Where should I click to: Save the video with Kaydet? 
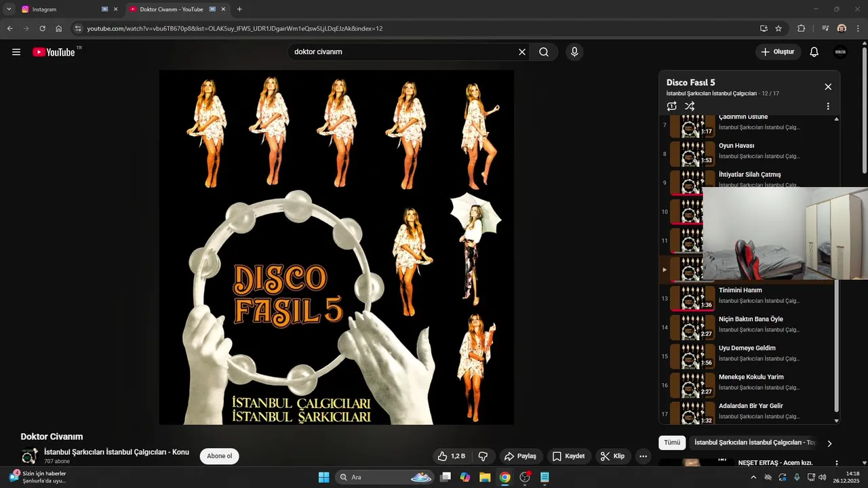(x=569, y=456)
